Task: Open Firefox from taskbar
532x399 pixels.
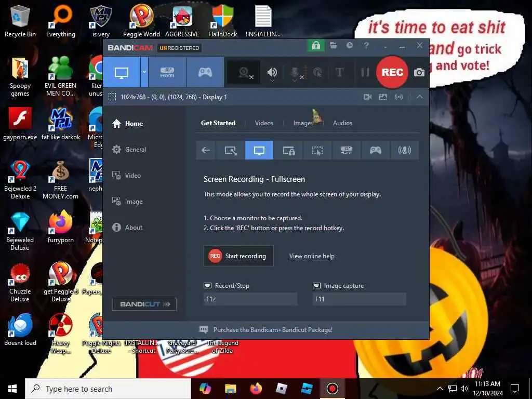Action: click(x=256, y=389)
